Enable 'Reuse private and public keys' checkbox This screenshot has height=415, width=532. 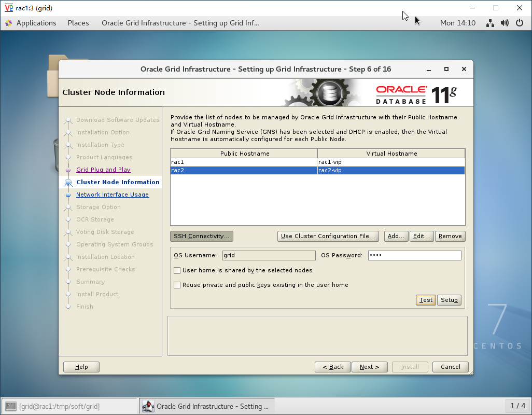click(x=177, y=285)
